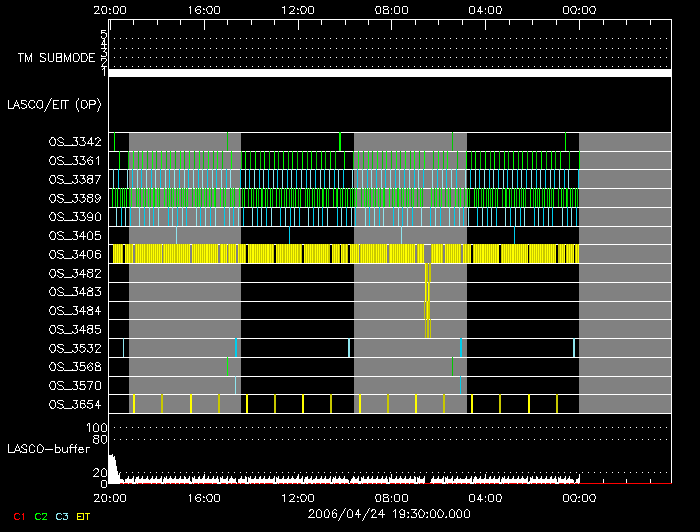Viewport: 700px width, 532px height.
Task: Click the LASCO-buffer plot label
Action: click(50, 450)
